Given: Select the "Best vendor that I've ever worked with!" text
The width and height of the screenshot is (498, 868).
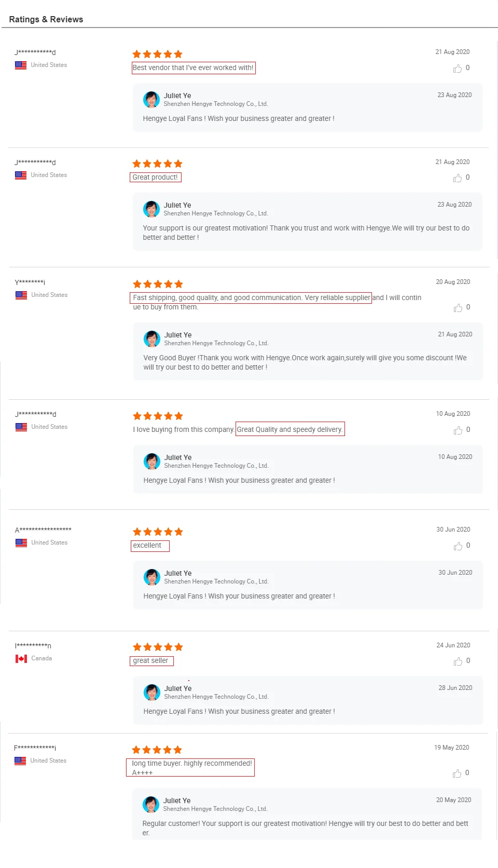Looking at the screenshot, I should pyautogui.click(x=193, y=68).
